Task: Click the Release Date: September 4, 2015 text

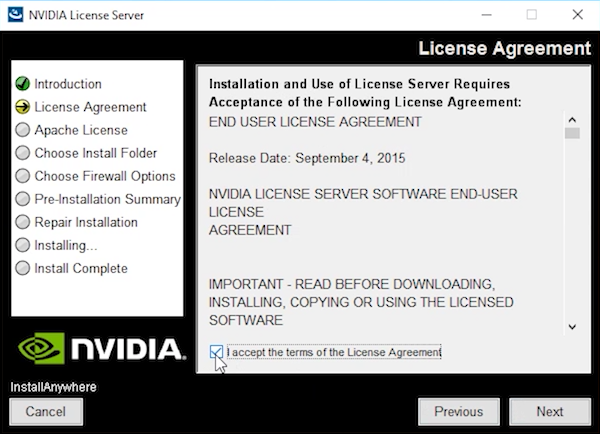Action: click(307, 158)
